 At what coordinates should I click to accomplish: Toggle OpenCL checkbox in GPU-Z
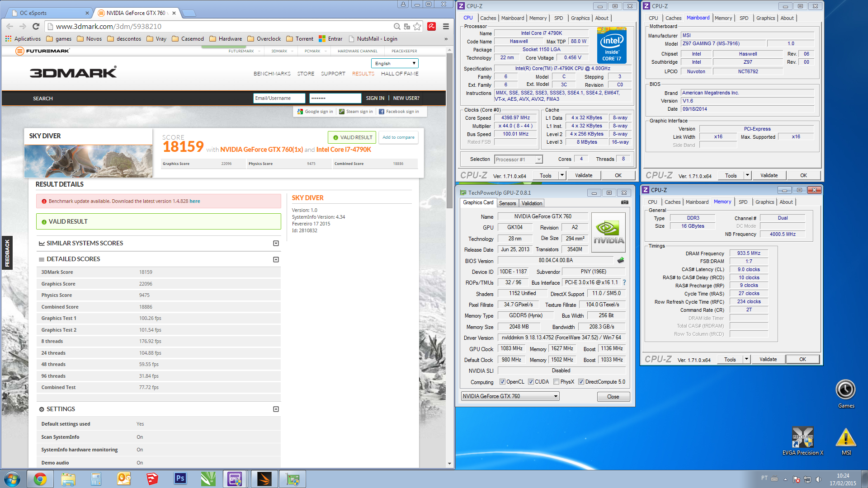[x=502, y=382]
